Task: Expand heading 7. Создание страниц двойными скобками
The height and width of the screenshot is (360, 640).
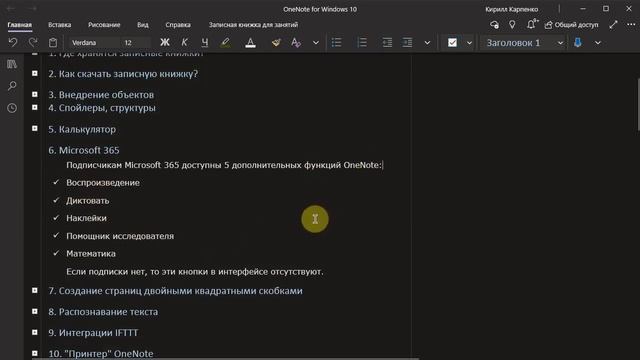Action: click(35, 291)
